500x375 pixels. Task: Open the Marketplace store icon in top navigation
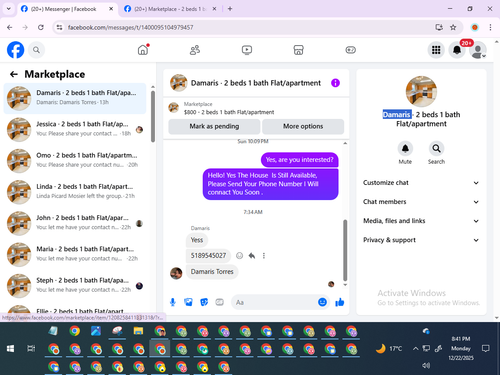(x=298, y=50)
